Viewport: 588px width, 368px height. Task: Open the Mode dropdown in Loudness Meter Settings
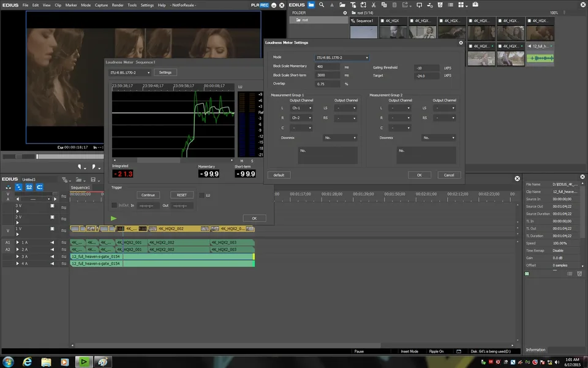(342, 58)
